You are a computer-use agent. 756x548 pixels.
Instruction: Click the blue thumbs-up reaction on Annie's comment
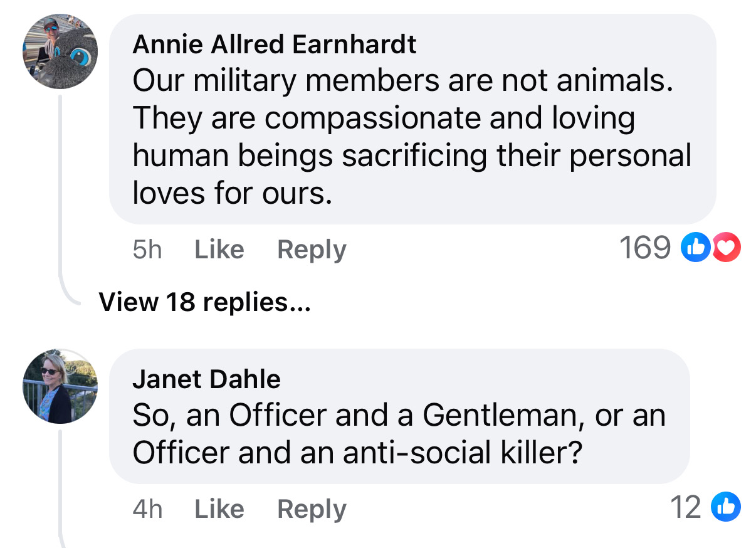click(695, 248)
